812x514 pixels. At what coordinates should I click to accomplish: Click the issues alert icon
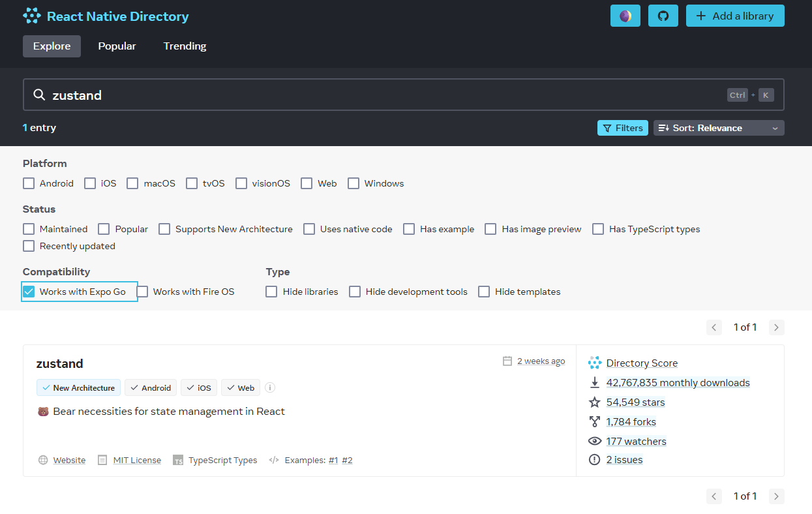[594, 460]
